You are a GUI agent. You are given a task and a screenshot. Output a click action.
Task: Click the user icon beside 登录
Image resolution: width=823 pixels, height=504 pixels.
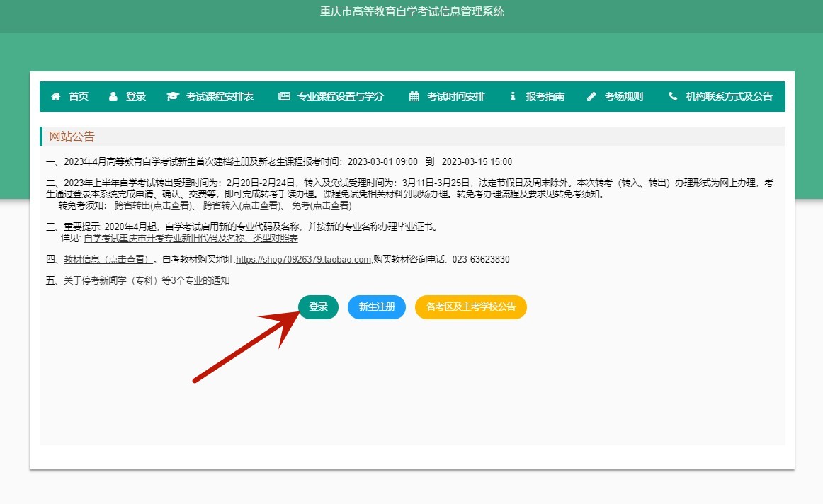[x=113, y=97]
